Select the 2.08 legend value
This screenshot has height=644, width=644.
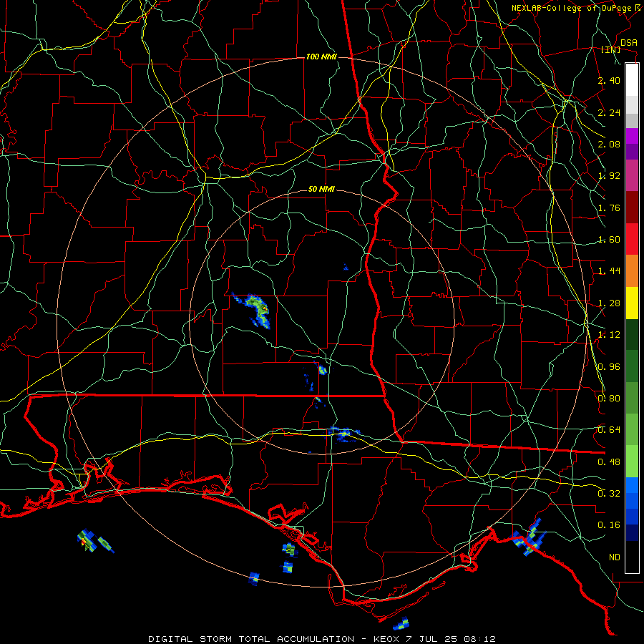[x=609, y=144]
